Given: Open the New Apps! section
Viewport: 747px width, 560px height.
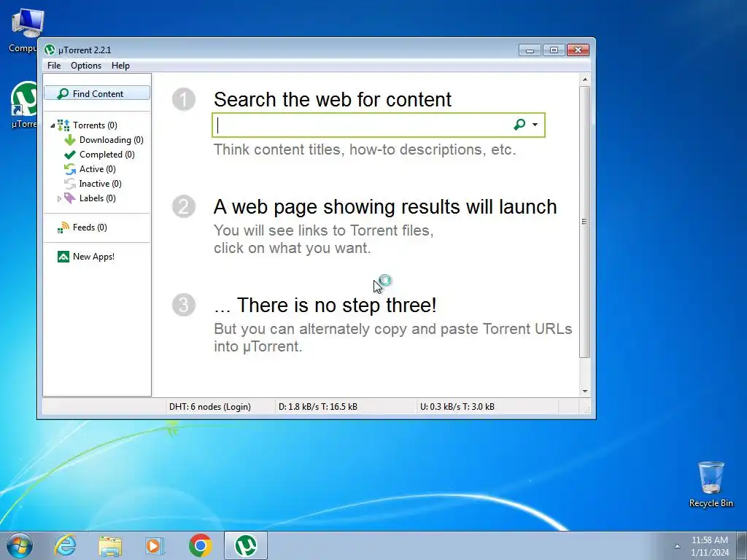Looking at the screenshot, I should pos(93,257).
